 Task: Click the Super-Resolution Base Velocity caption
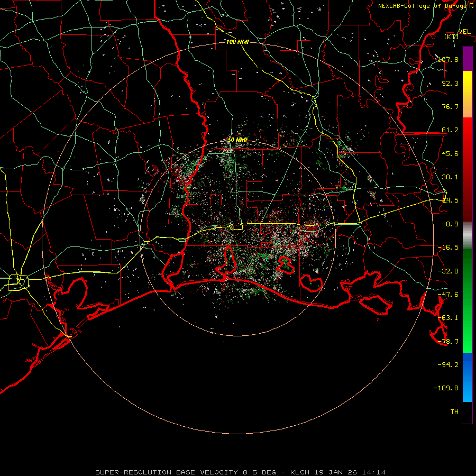(x=240, y=472)
